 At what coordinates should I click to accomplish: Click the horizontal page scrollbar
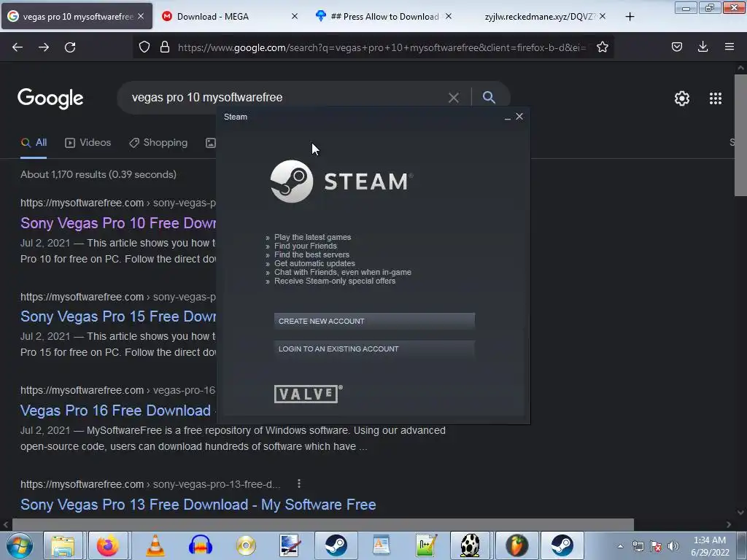tap(323, 524)
